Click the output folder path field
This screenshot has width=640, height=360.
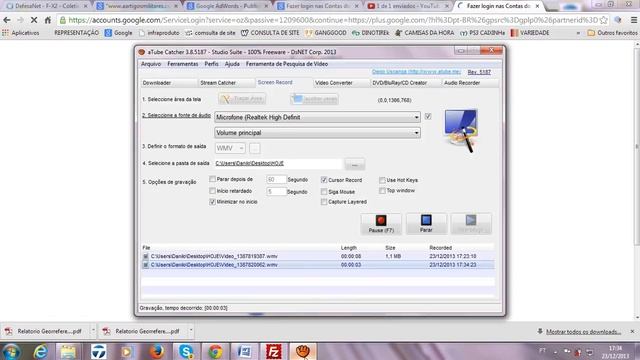(278, 163)
